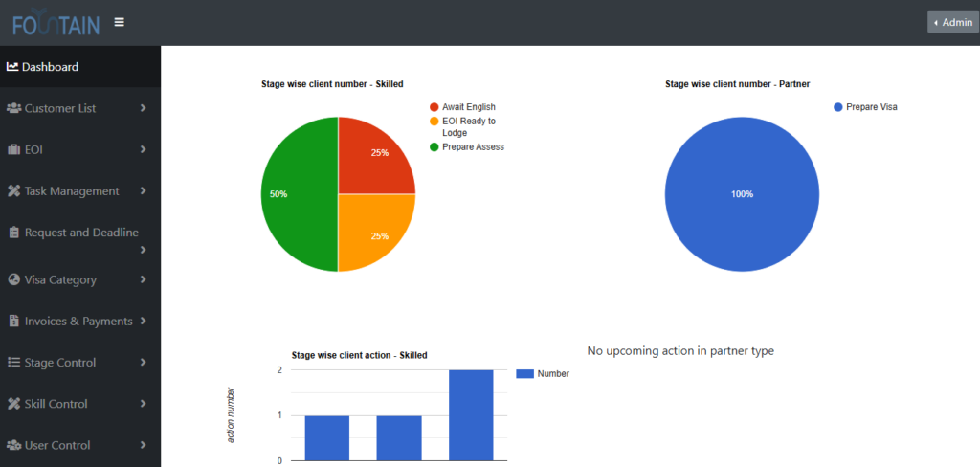Image resolution: width=980 pixels, height=467 pixels.
Task: Click the tallest bar in Skilled action chart
Action: (471, 414)
